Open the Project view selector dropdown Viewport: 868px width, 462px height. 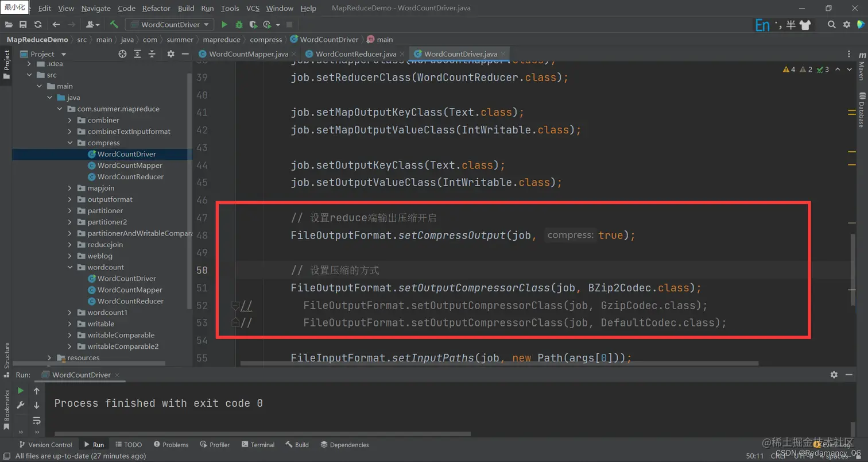(42, 54)
